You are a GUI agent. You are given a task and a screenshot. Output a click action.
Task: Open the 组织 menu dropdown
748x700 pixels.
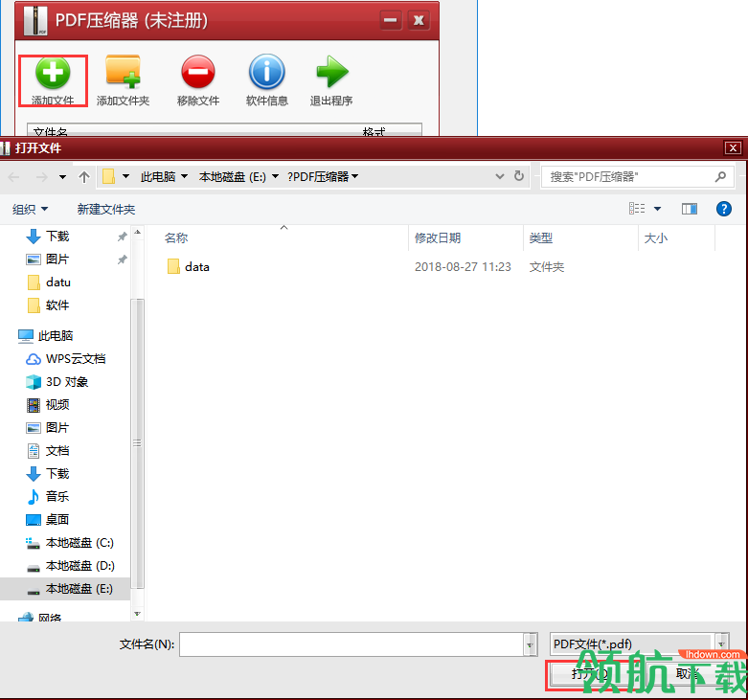tap(30, 209)
